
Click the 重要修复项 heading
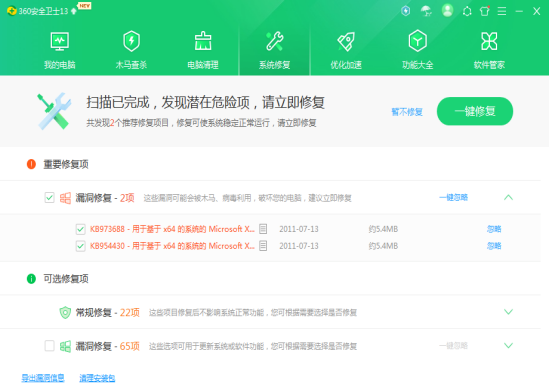point(66,164)
